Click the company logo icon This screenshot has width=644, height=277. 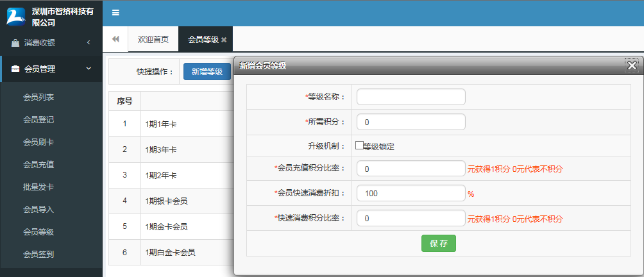click(x=15, y=17)
